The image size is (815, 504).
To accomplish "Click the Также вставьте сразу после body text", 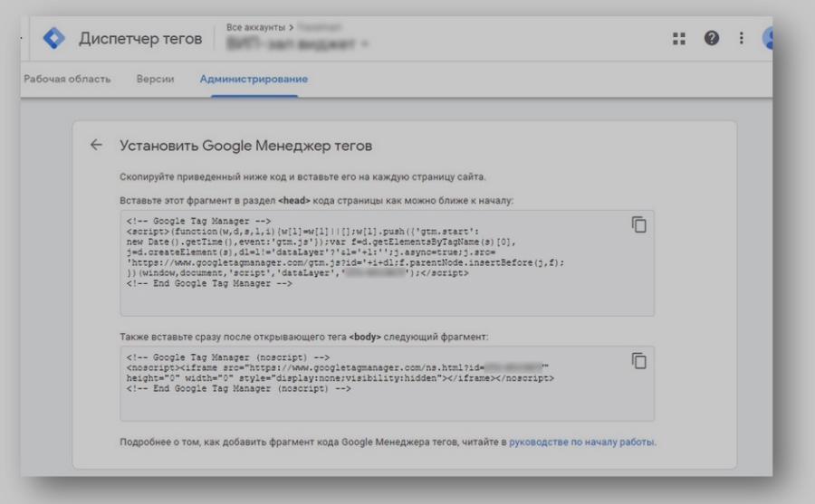I will [x=304, y=337].
